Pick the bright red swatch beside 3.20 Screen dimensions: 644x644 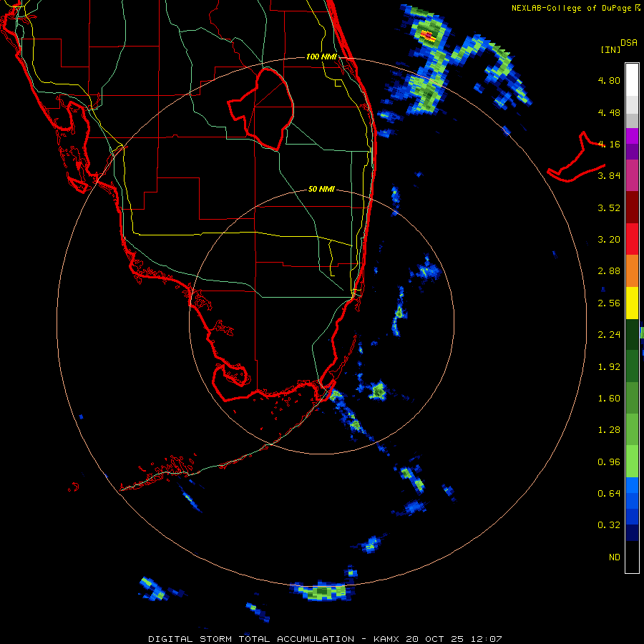coord(632,239)
